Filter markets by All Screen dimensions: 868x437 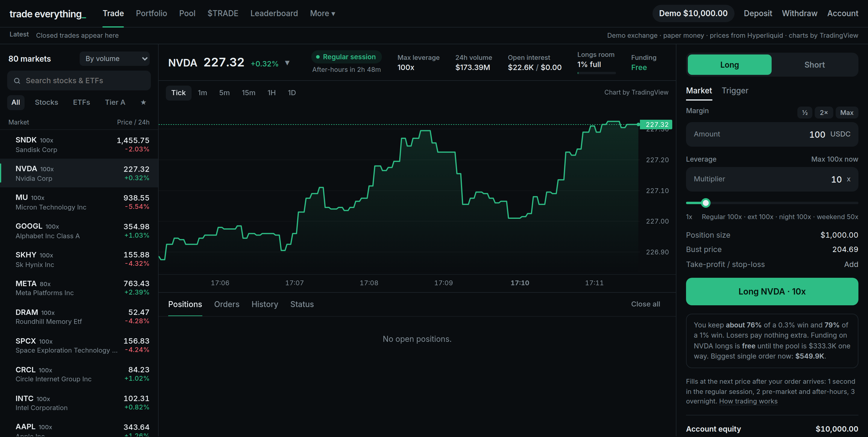tap(16, 102)
